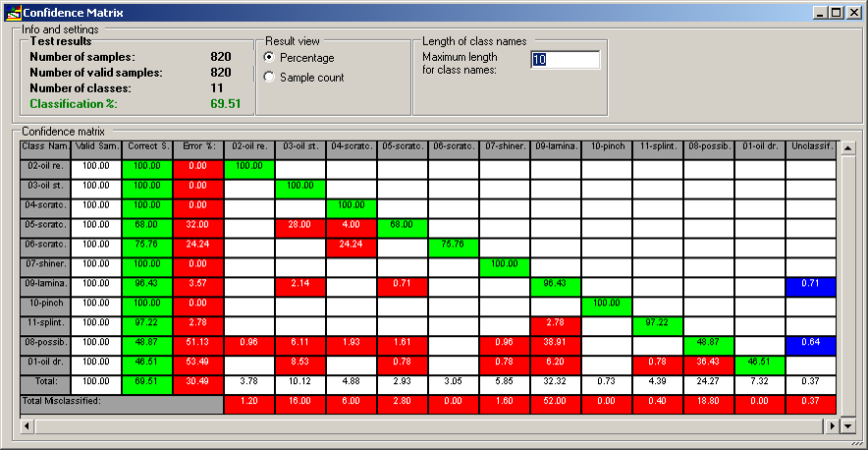The width and height of the screenshot is (868, 450).
Task: Click the red 1.93 cell
Action: coord(352,346)
